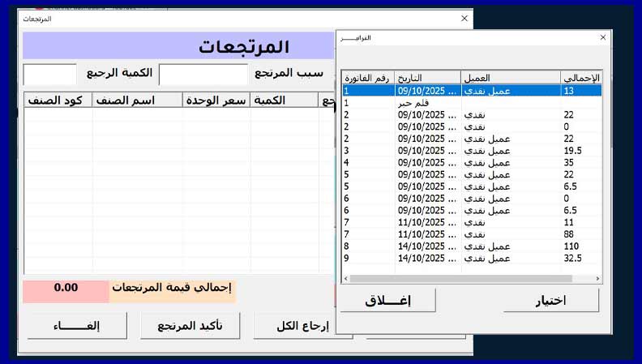Click the invoice list horizontal scrollbar
The width and height of the screenshot is (642, 364).
coord(470,279)
